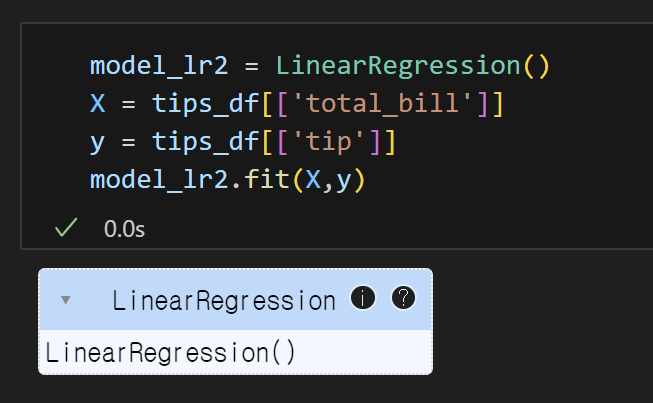653x403 pixels.
Task: Click the yellow parentheses after LinearRegression in the code
Action: point(537,67)
